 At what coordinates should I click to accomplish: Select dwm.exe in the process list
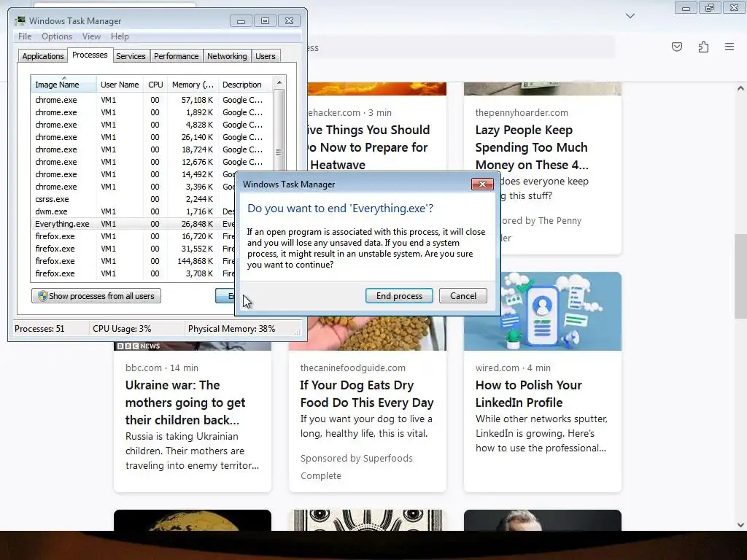coord(134,211)
